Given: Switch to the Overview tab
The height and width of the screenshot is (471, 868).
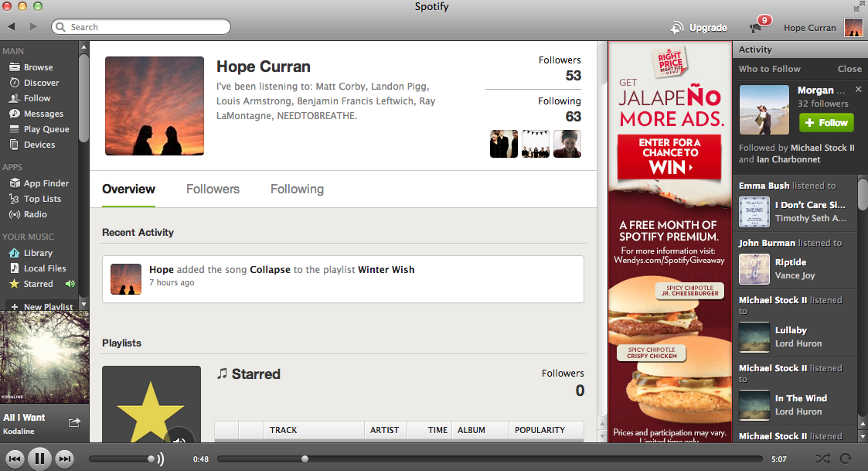Looking at the screenshot, I should tap(128, 189).
